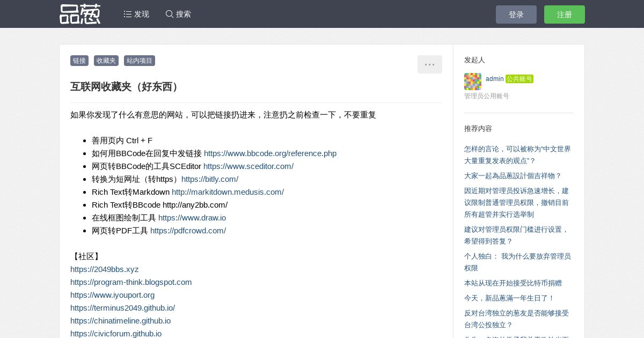Select the 站内项目 tag

[140, 61]
